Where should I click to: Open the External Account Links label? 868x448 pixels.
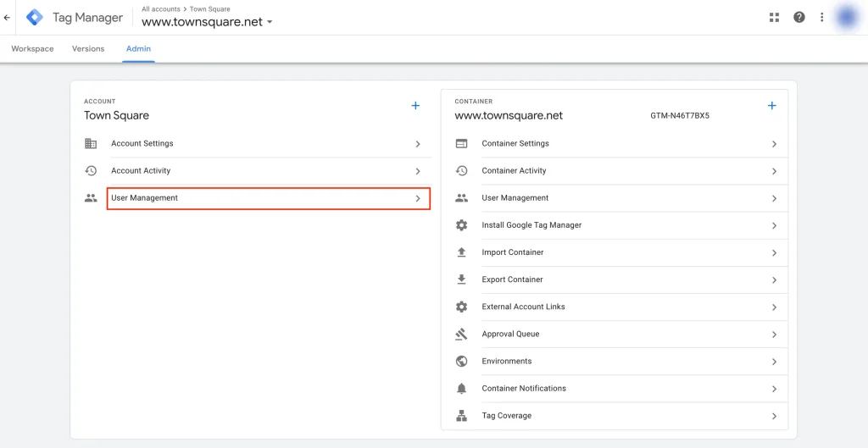[x=523, y=307]
